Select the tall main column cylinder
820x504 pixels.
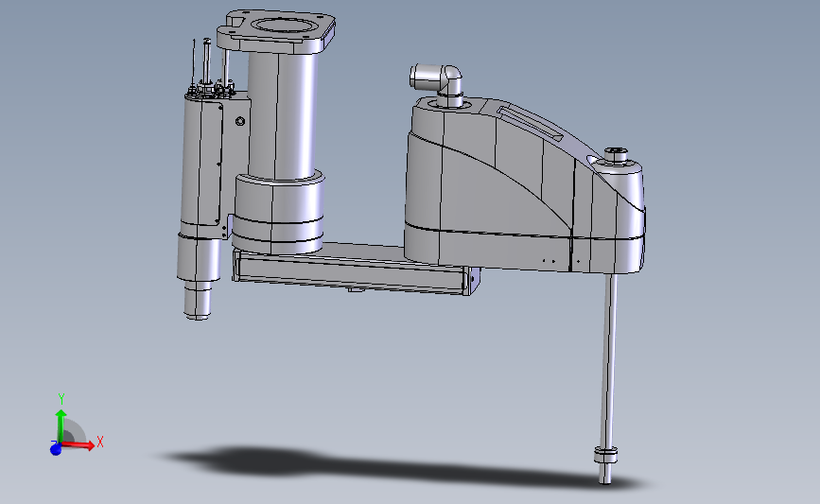point(283,115)
